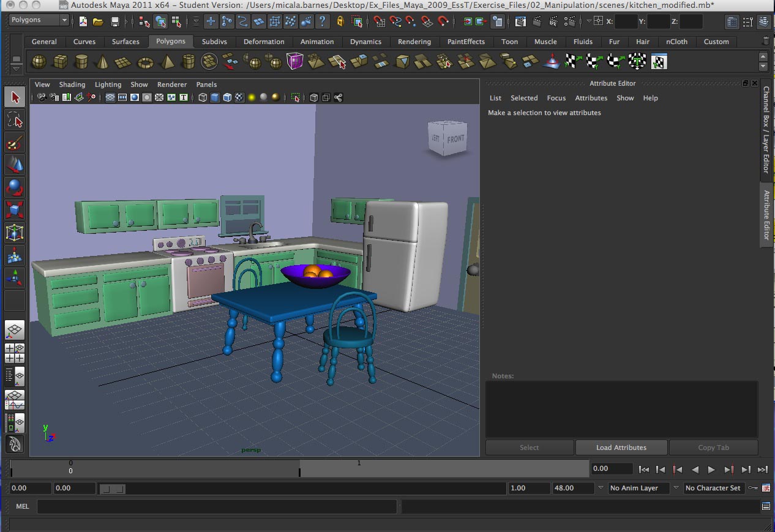This screenshot has width=775, height=532.
Task: Create a polygon cube from the Polygons shelf
Action: [59, 61]
